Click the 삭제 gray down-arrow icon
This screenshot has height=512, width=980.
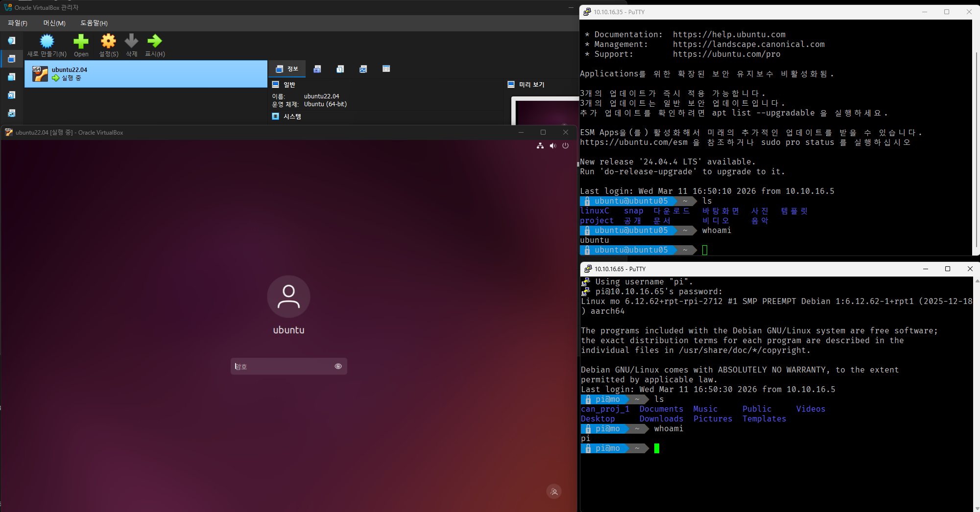(131, 41)
